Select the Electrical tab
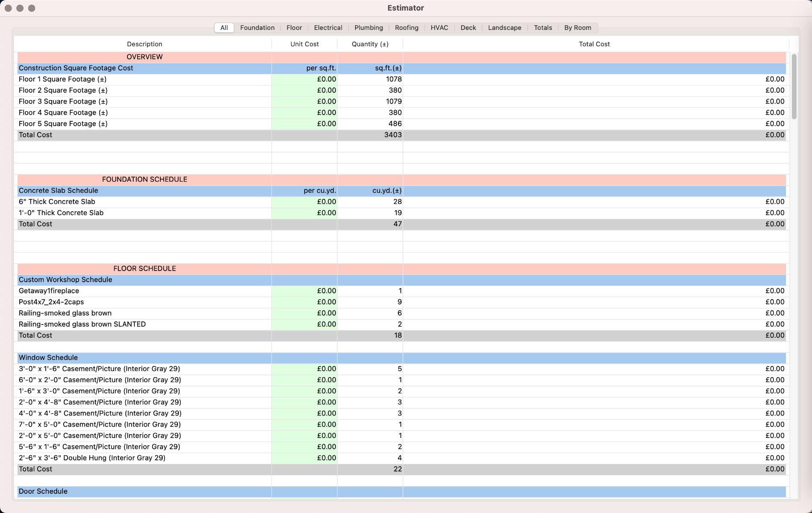 [327, 27]
